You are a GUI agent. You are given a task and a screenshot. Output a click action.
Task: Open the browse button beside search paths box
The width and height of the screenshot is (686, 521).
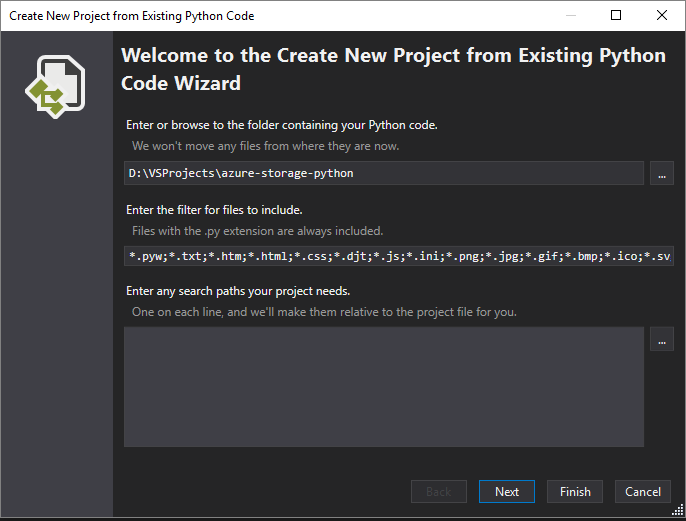[x=662, y=339]
